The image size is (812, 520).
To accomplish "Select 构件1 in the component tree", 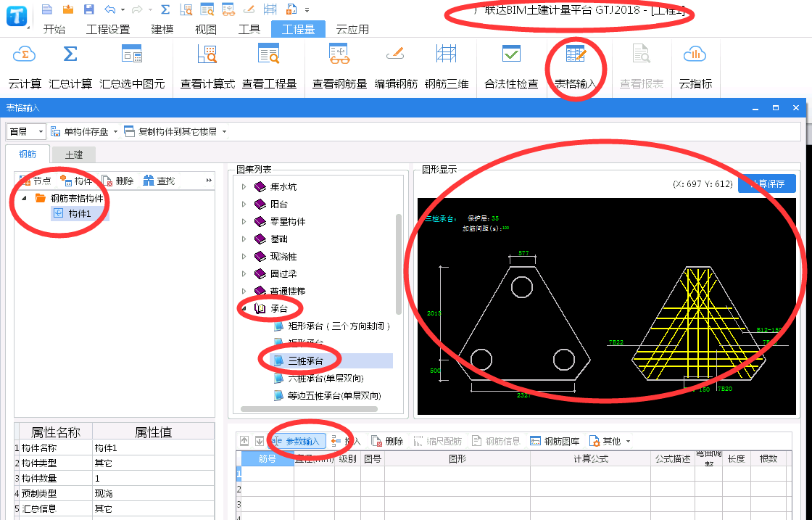I will coord(80,213).
